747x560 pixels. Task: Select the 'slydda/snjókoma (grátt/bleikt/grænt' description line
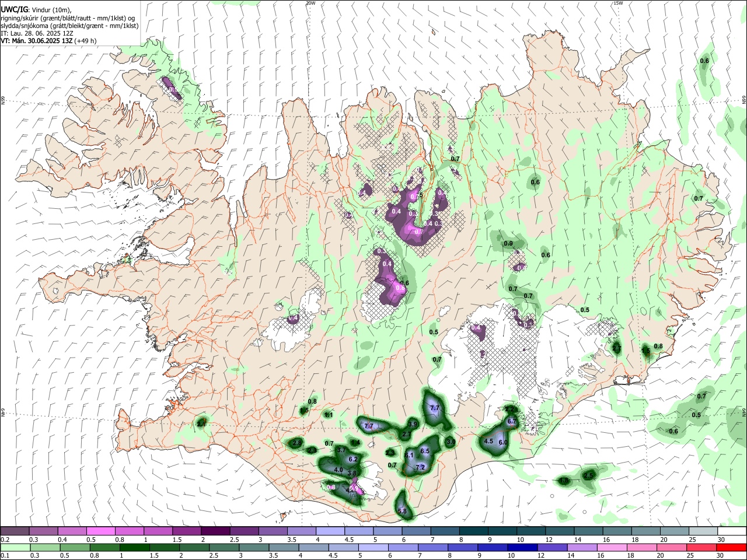click(x=69, y=26)
